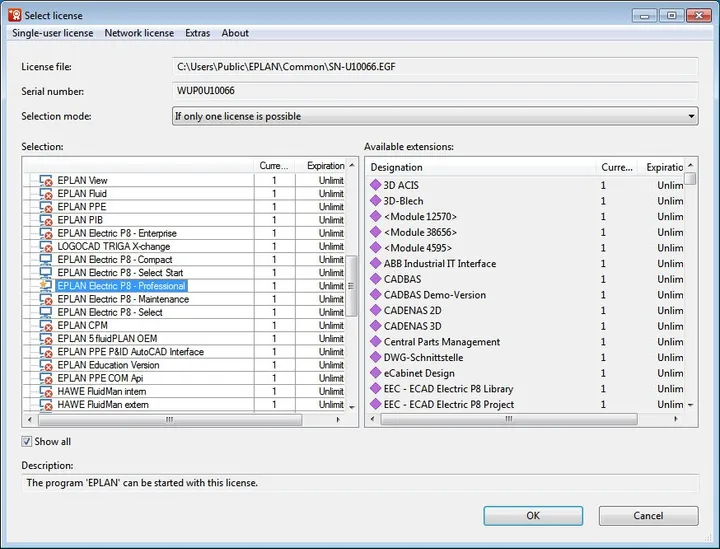Open the Single-user license menu
Image resolution: width=720 pixels, height=549 pixels.
point(52,33)
